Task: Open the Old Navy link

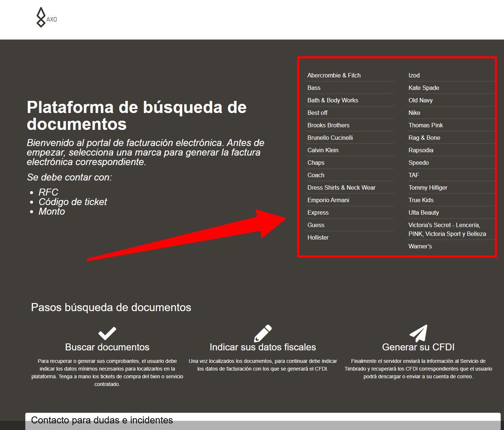Action: click(x=420, y=100)
